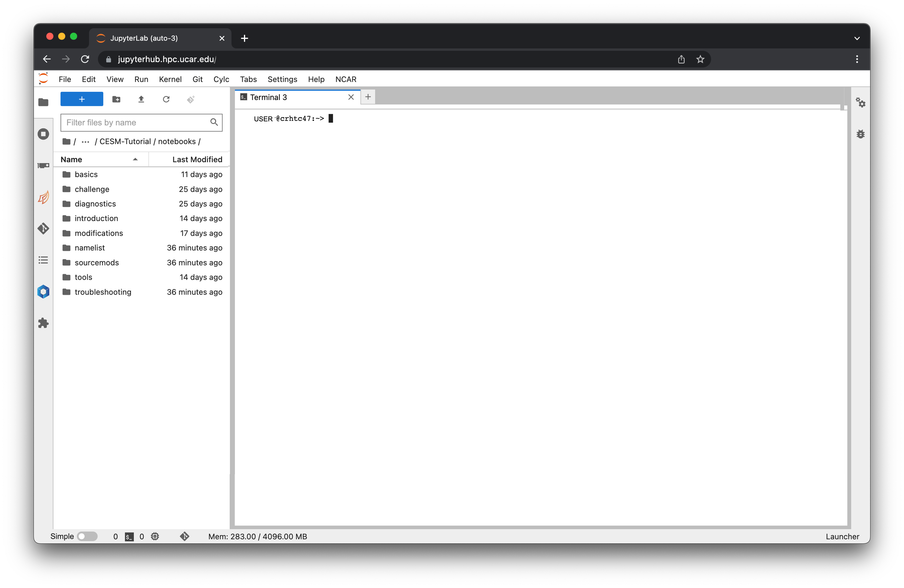Click the Git status bar icon
The width and height of the screenshot is (904, 588).
click(185, 536)
